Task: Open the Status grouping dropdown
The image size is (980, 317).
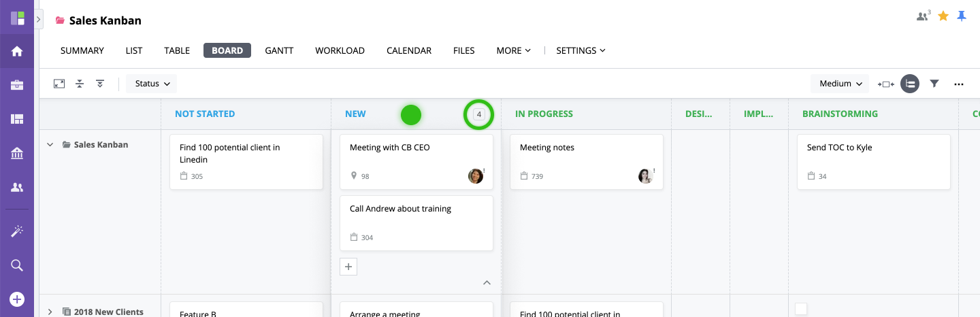Action: pos(152,84)
